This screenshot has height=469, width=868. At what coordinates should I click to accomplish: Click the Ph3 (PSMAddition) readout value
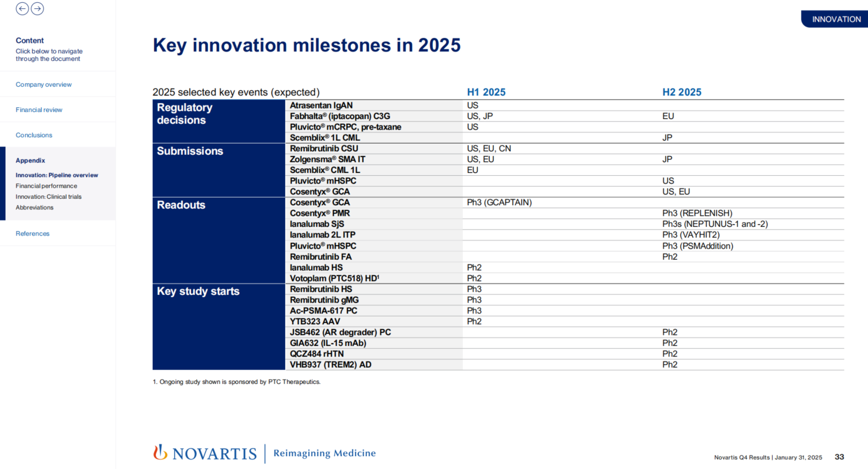[x=698, y=246]
